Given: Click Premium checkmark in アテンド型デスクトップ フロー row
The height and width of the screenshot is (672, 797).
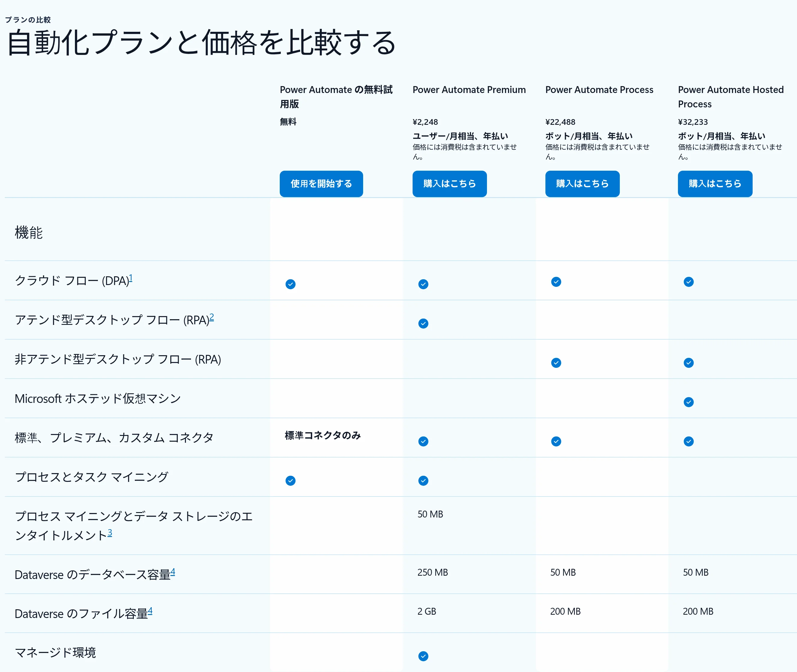Looking at the screenshot, I should [x=423, y=323].
